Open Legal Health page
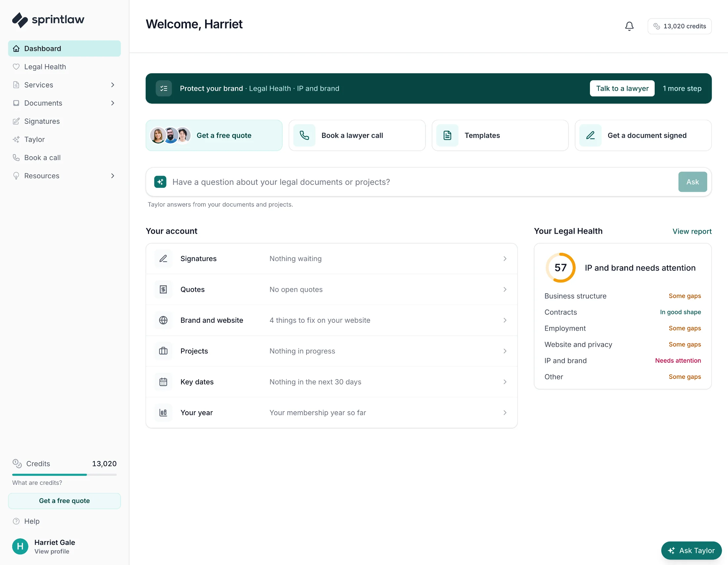This screenshot has width=728, height=565. (x=64, y=67)
